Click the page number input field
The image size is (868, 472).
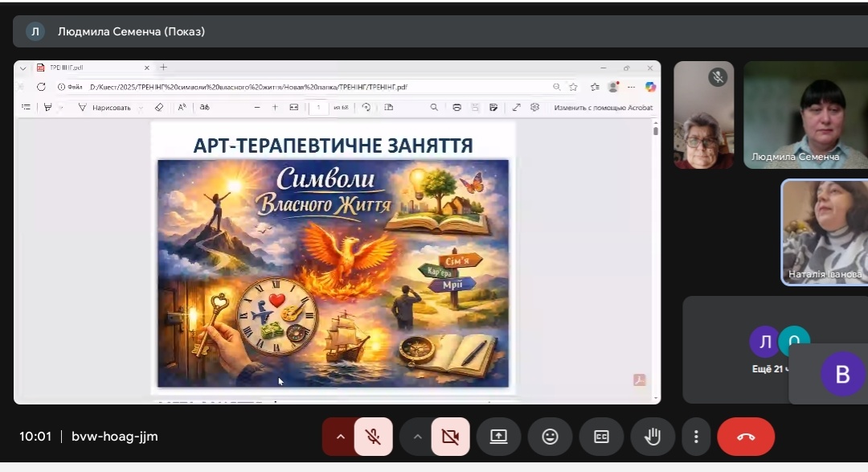click(320, 107)
